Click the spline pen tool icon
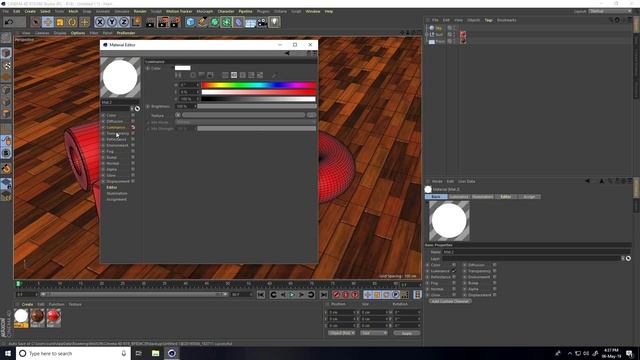Image resolution: width=640 pixels, height=360 pixels. coord(202,22)
